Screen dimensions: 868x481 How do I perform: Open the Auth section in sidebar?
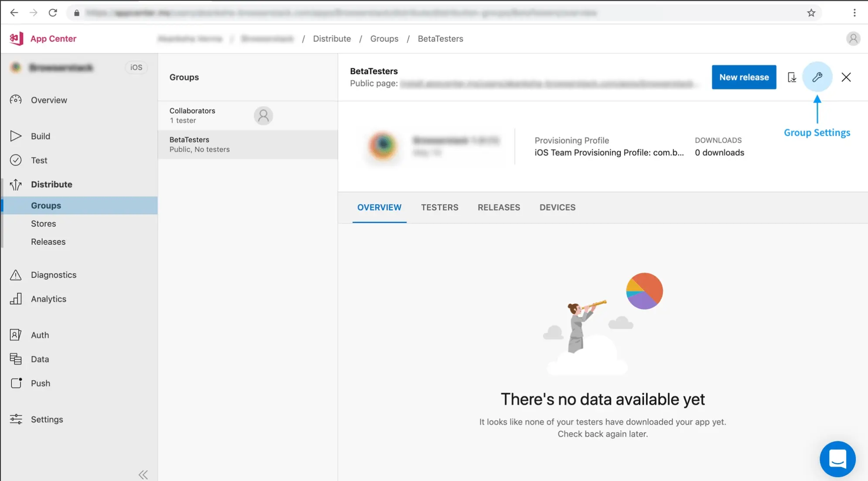click(40, 335)
